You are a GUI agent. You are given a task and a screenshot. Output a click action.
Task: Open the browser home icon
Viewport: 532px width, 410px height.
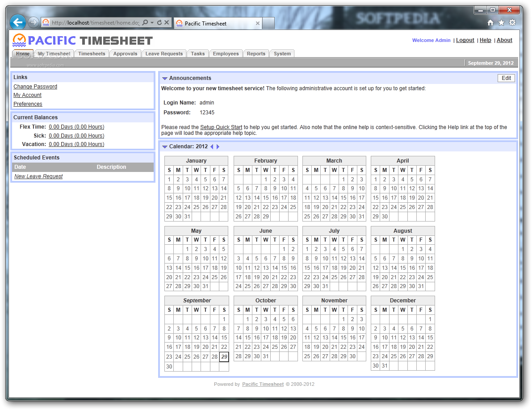point(490,23)
